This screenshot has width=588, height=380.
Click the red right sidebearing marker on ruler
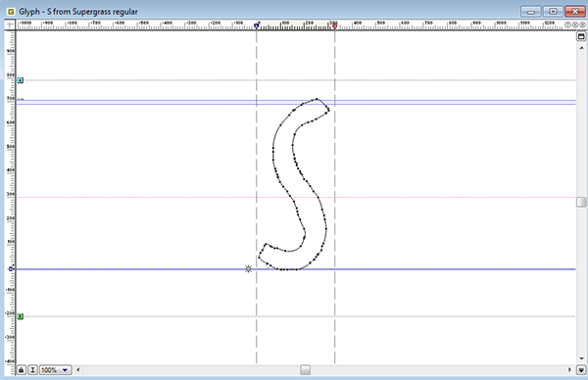pos(334,25)
